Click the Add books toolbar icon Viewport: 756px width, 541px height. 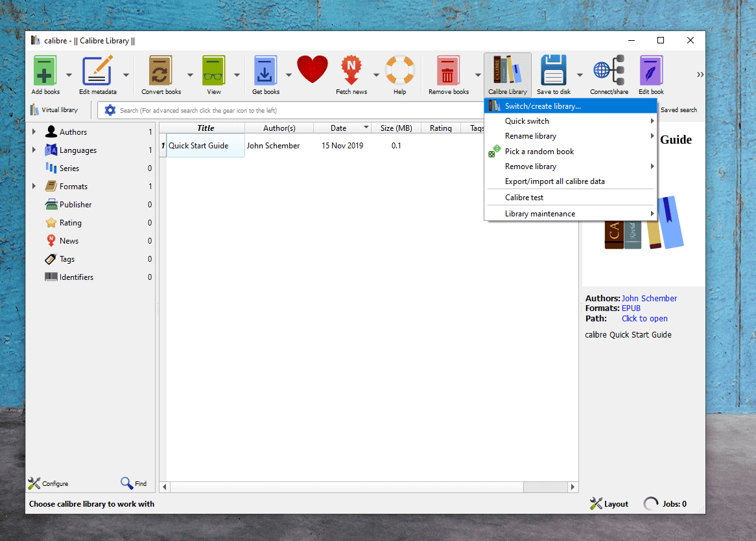tap(45, 71)
